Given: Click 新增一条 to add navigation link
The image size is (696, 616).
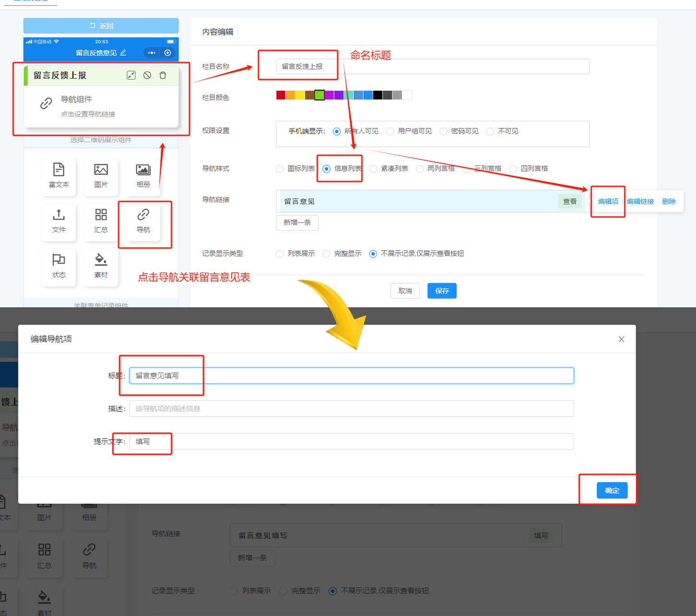Looking at the screenshot, I should 297,222.
